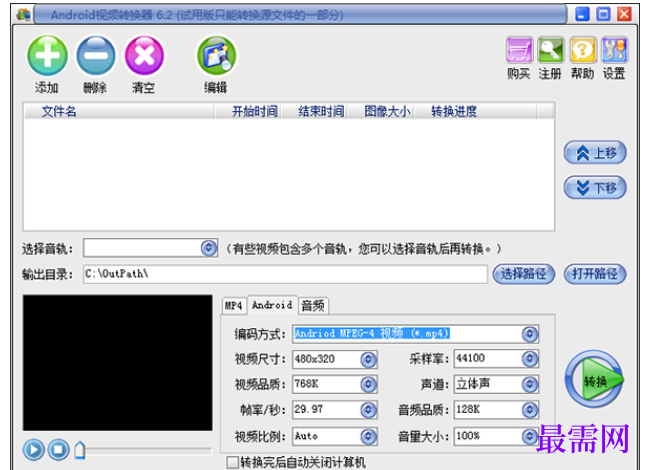
Task: Click the blue Delete (删除) icon
Action: tap(96, 55)
